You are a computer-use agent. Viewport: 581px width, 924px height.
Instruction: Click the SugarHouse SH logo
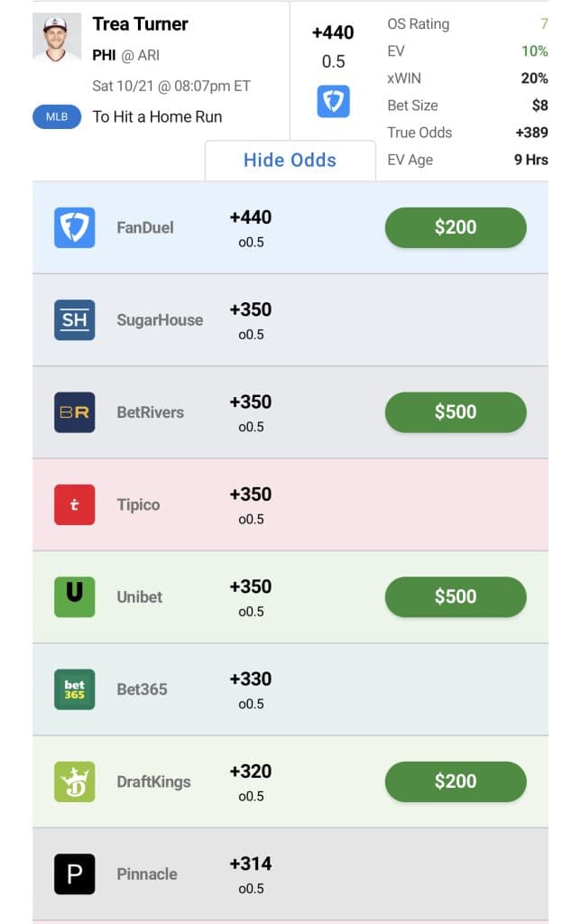click(x=74, y=319)
